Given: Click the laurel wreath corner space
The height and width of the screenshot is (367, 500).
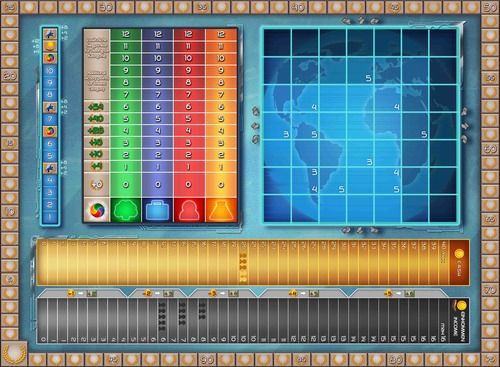Looking at the screenshot, I should (14, 353).
